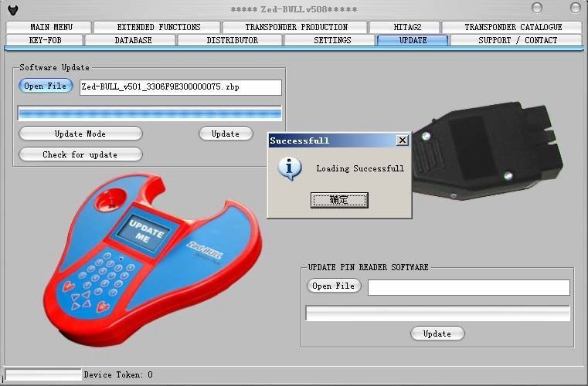Screen dimensions: 588x386
Task: Click the OBD connector image
Action: point(488,151)
